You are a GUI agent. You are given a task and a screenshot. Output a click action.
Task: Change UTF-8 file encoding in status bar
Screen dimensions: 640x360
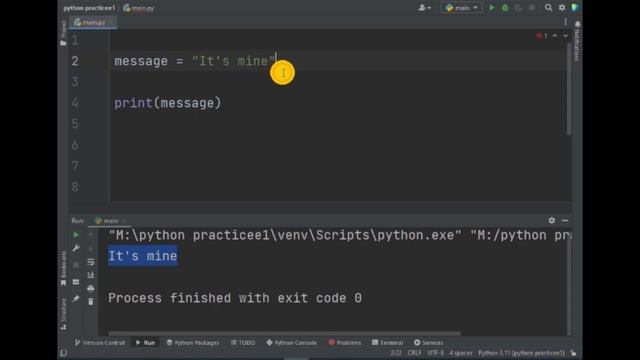(x=436, y=353)
